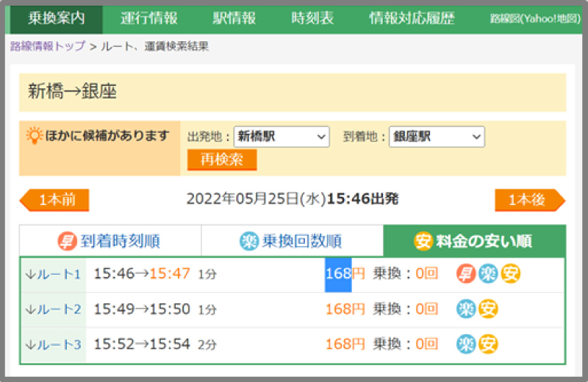
Task: Follow the 路線情報トップ breadcrumb link
Action: 48,46
